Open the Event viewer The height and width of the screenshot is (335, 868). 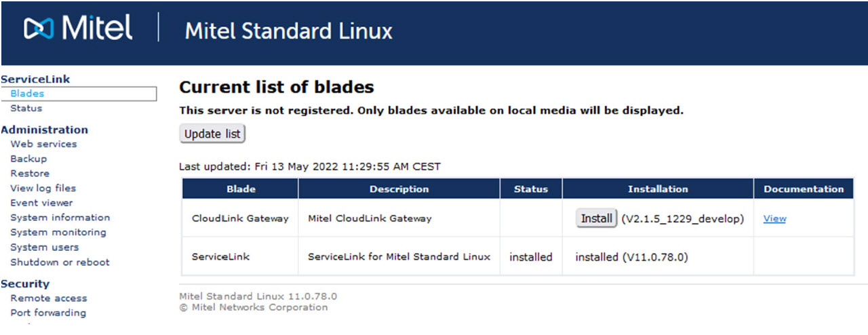tap(41, 203)
